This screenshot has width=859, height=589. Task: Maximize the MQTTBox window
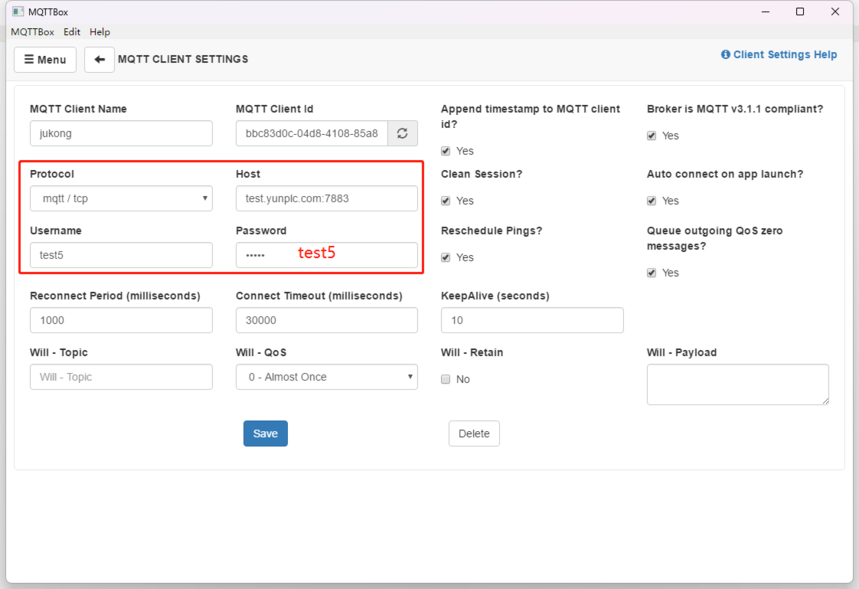[800, 12]
